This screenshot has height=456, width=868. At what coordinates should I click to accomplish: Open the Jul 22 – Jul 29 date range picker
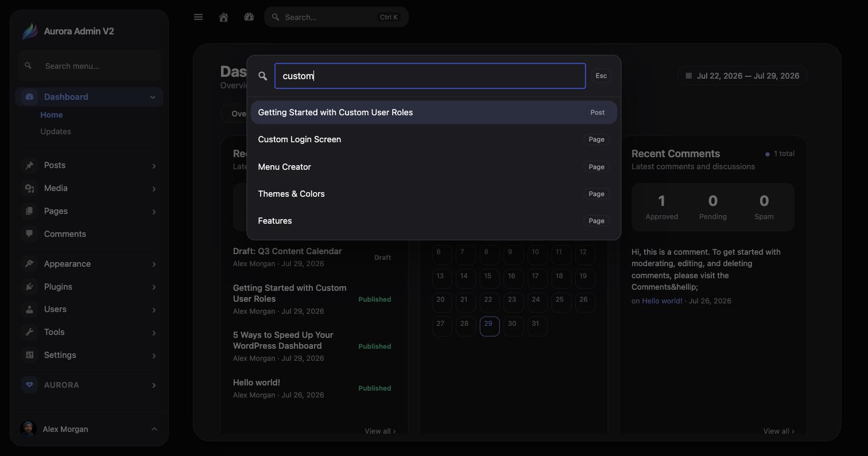(742, 76)
